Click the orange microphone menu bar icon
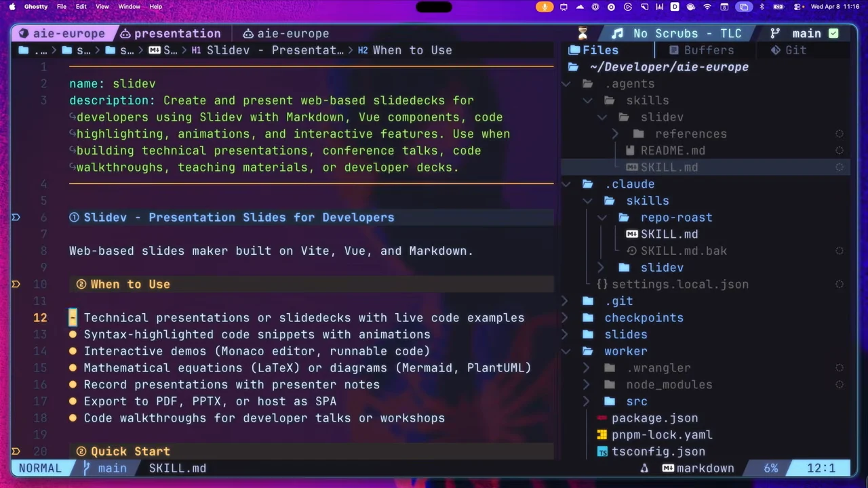 click(545, 7)
